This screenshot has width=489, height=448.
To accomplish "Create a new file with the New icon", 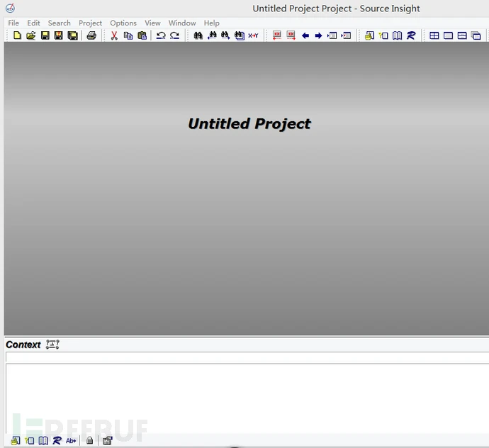I will point(17,35).
